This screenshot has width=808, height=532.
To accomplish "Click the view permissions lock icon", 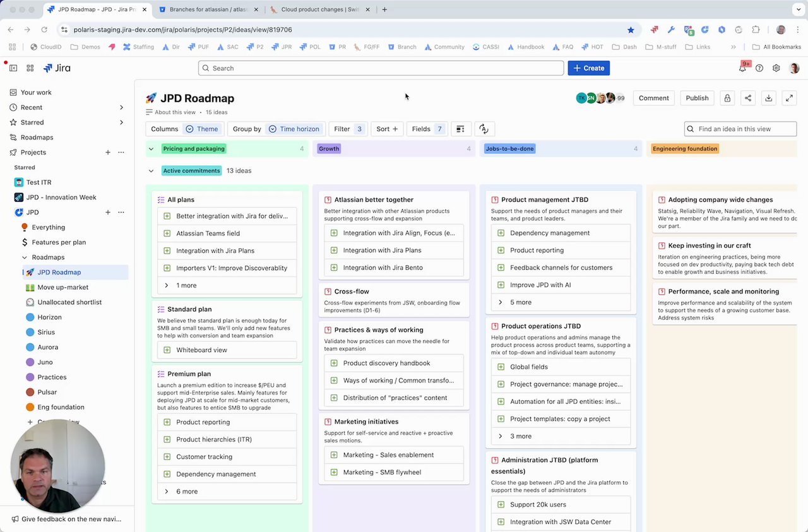I will 727,98.
